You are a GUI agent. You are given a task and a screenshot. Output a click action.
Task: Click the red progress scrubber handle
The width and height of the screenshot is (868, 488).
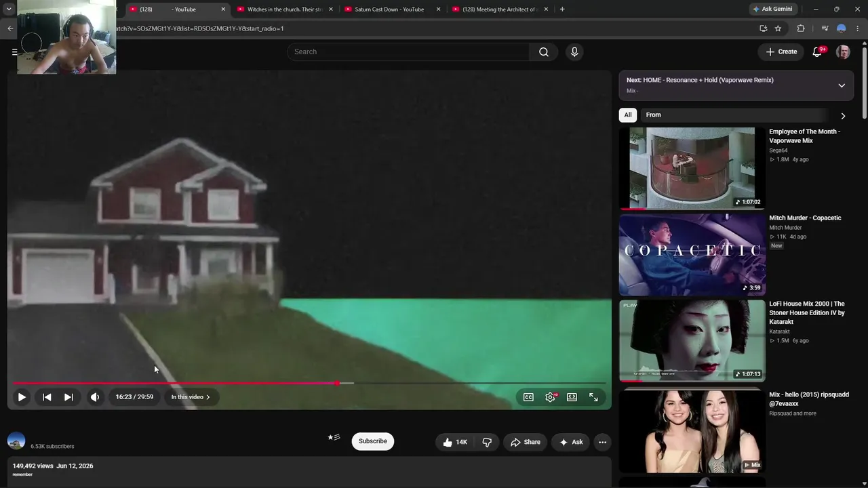point(337,384)
